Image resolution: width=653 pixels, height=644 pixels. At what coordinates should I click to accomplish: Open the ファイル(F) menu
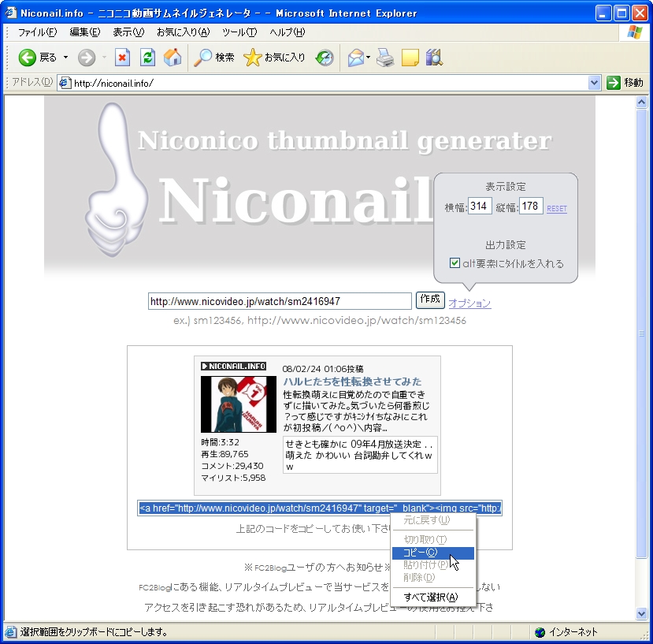38,32
